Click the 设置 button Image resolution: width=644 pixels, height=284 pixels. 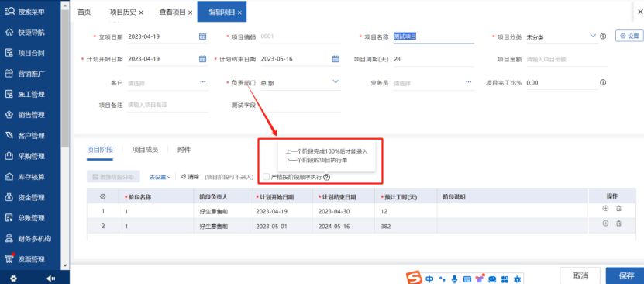coord(629,36)
